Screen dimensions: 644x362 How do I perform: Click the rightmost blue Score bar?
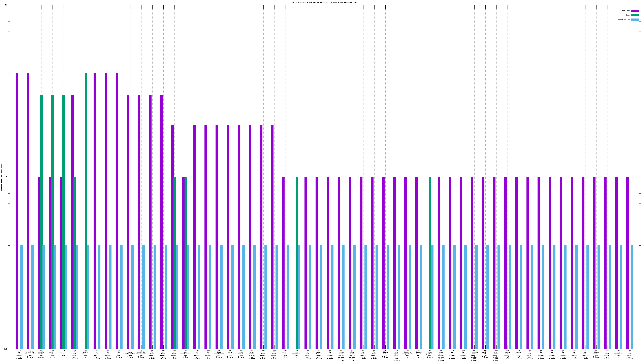632,297
